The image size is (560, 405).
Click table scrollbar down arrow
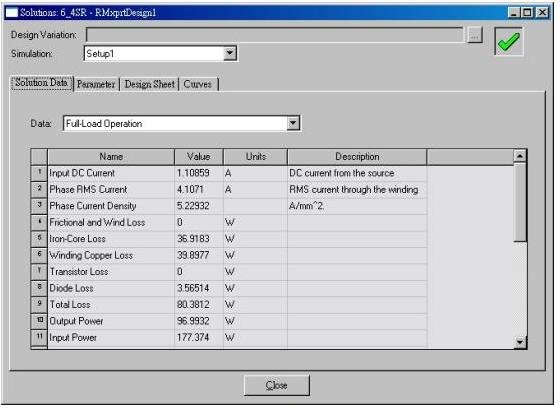520,342
